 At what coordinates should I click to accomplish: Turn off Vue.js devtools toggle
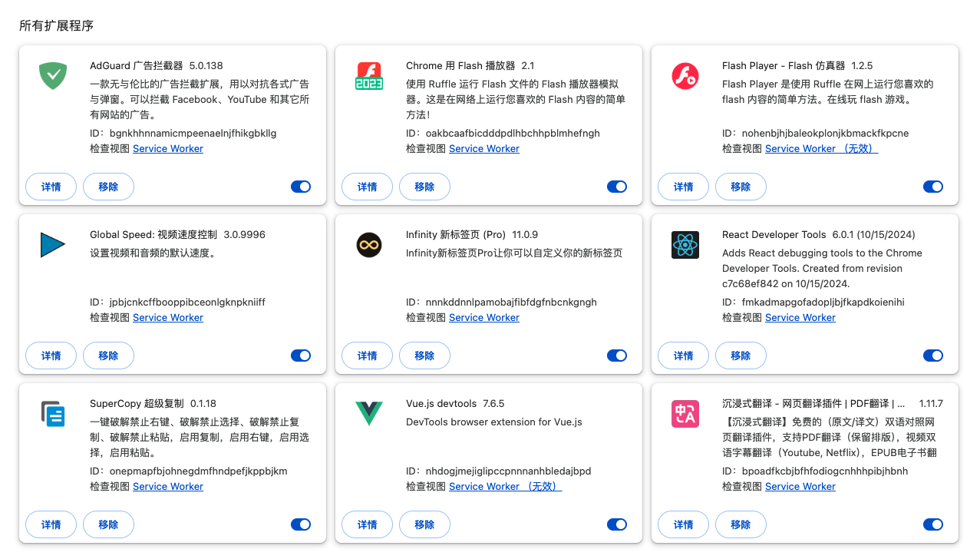[x=617, y=524]
